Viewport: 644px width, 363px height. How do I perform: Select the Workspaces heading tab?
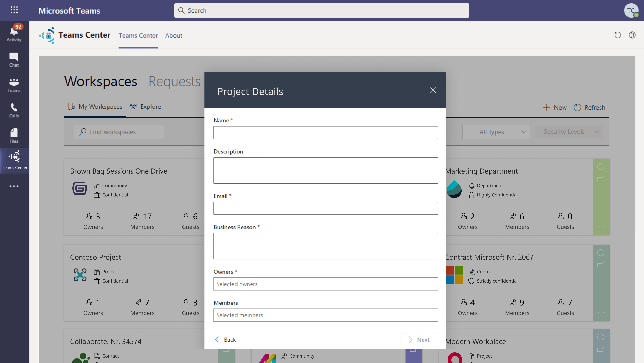(x=100, y=81)
